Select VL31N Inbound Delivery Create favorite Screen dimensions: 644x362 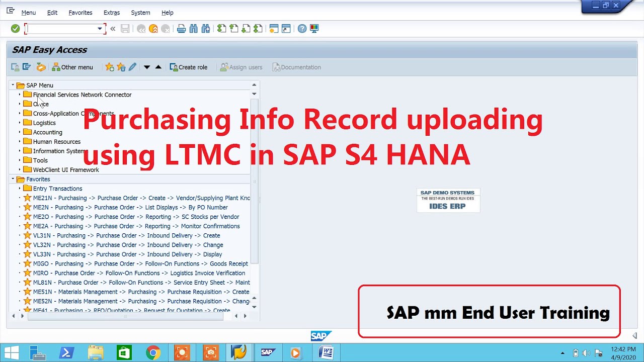point(126,235)
